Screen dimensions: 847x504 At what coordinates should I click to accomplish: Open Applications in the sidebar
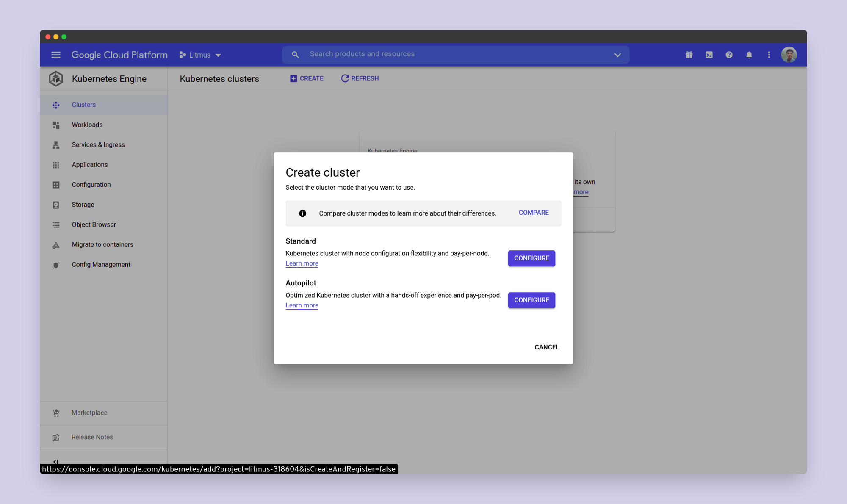(x=104, y=164)
